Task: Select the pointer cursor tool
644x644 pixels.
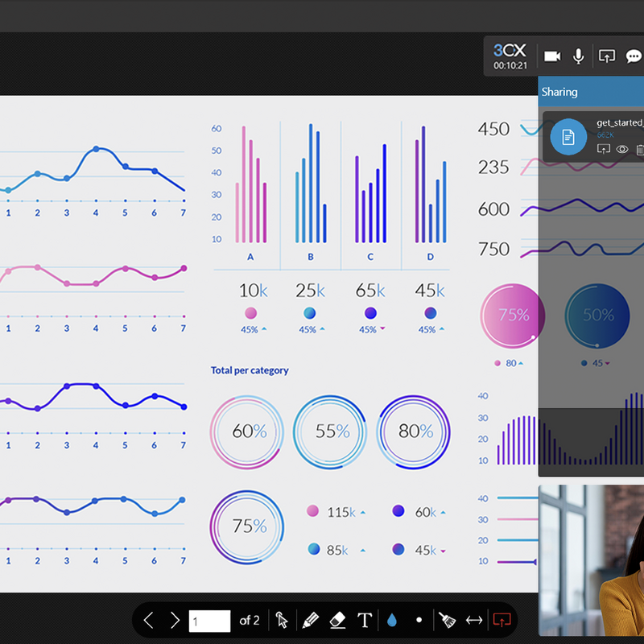Action: (282, 620)
